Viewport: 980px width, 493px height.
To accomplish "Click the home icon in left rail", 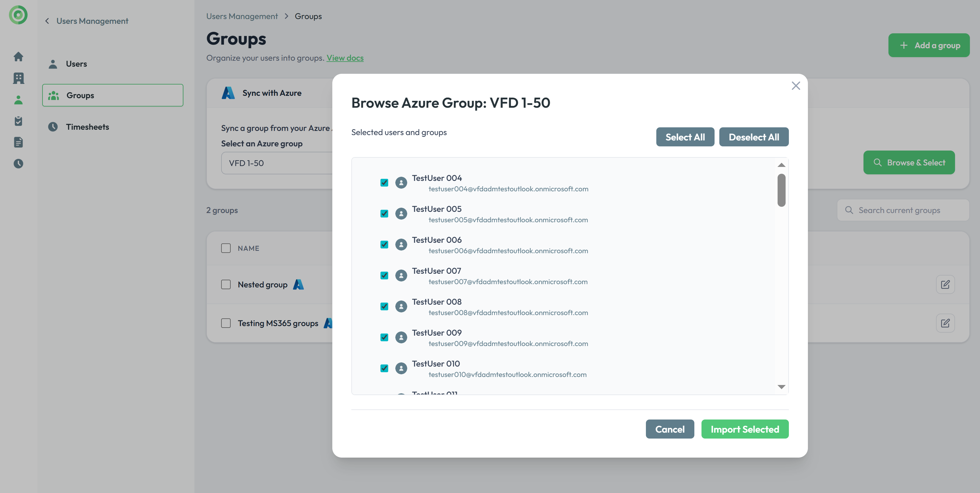I will (18, 57).
